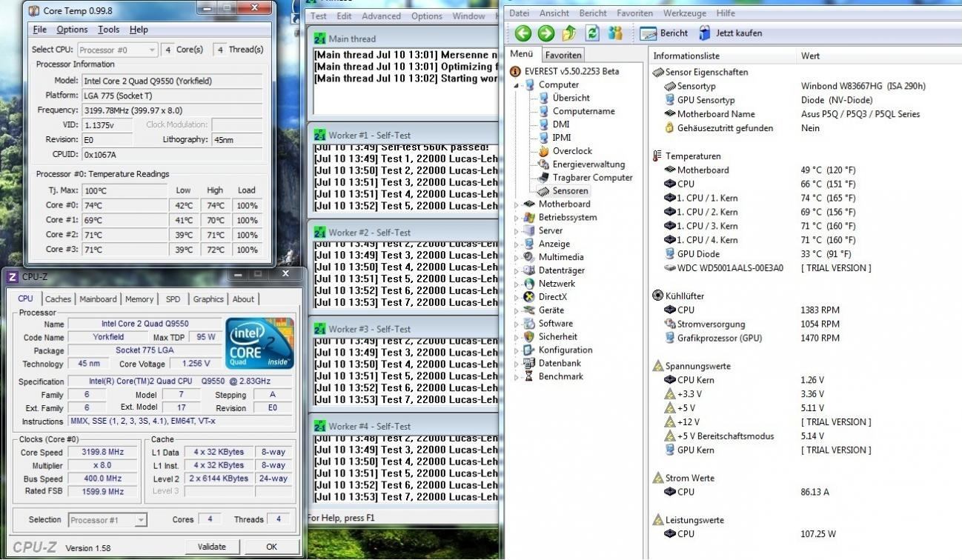Viewport: 962px width, 560px height.
Task: Switch to Mainboard tab in CPU-Z
Action: (x=98, y=299)
